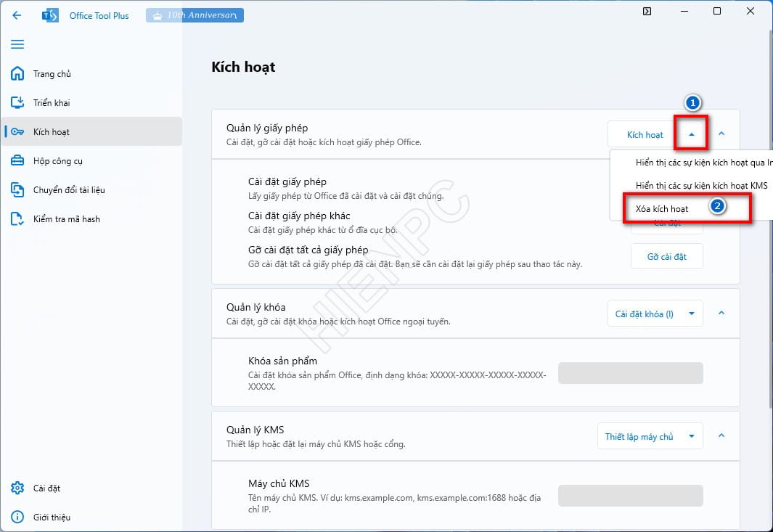Open Hộp công cụ toolbox
This screenshot has width=773, height=532.
coord(91,160)
